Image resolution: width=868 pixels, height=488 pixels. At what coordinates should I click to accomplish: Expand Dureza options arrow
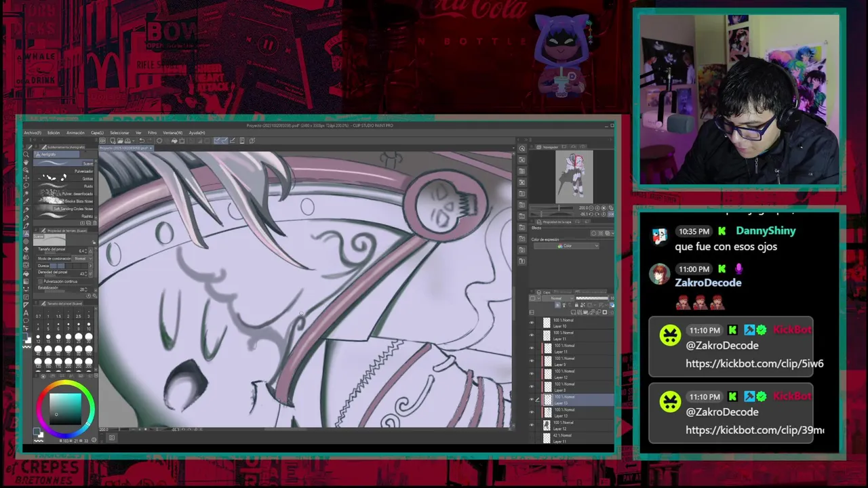pos(90,266)
